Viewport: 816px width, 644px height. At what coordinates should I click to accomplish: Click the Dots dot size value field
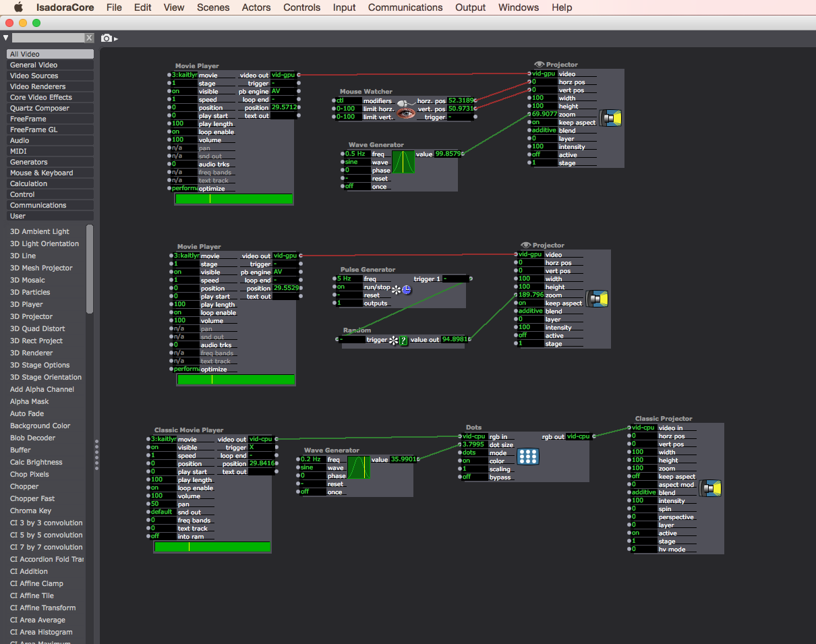coord(474,445)
